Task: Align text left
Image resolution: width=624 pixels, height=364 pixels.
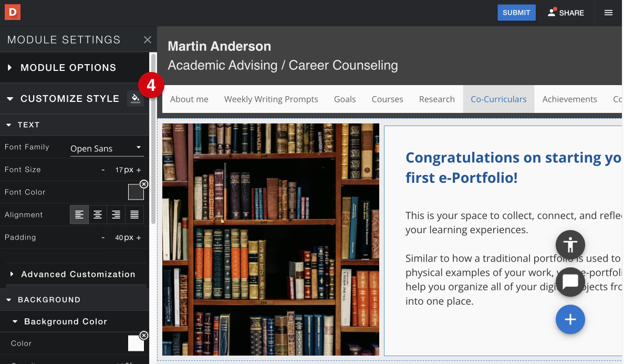Action: pos(79,215)
